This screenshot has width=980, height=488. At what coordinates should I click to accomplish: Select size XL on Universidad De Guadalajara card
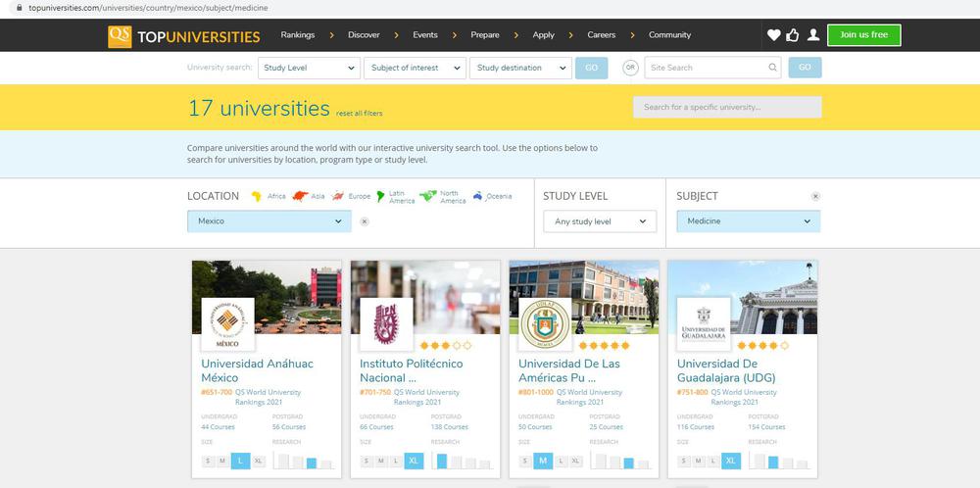(731, 462)
